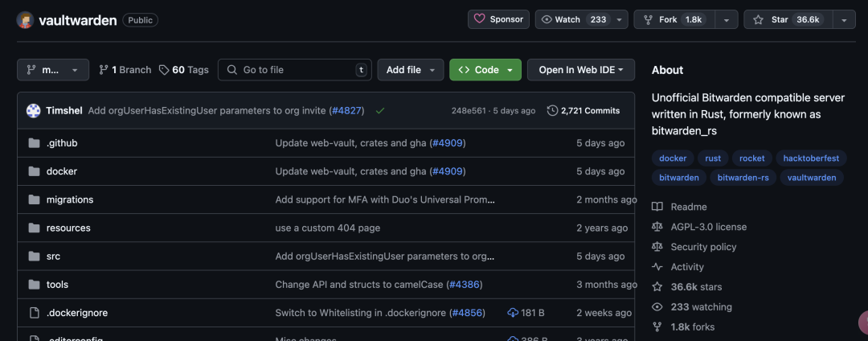Open the Activity link

click(687, 267)
